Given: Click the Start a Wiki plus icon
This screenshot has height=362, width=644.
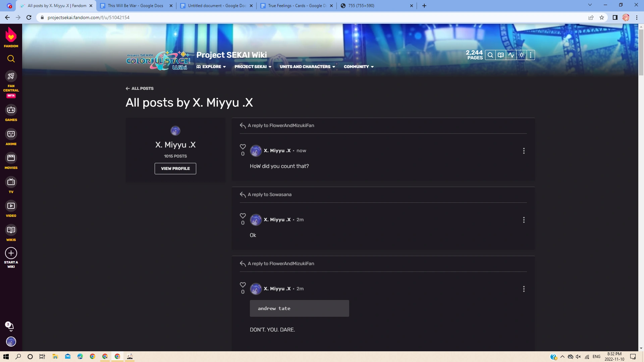Looking at the screenshot, I should 11,253.
